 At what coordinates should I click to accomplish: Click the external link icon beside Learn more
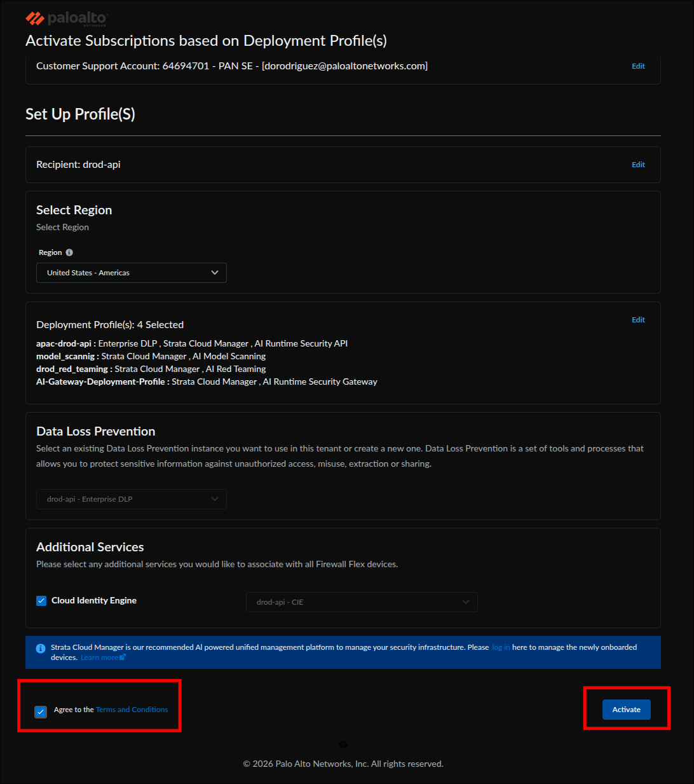tap(123, 657)
